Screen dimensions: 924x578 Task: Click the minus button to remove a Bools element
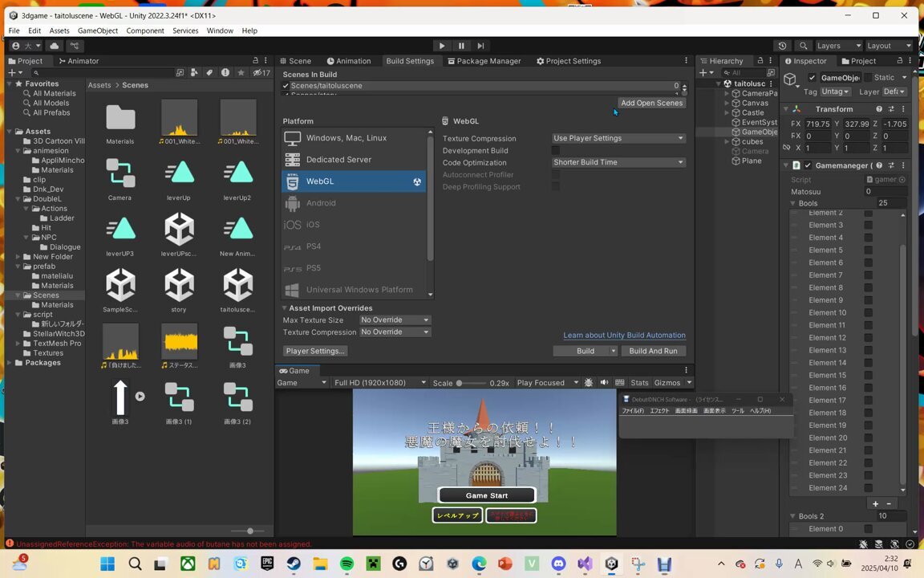889,503
